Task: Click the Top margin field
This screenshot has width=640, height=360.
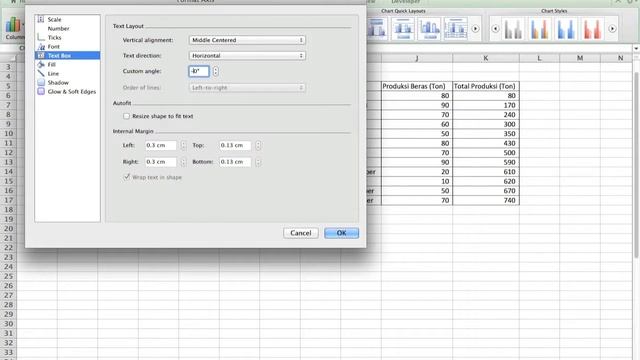Action: tap(235, 145)
